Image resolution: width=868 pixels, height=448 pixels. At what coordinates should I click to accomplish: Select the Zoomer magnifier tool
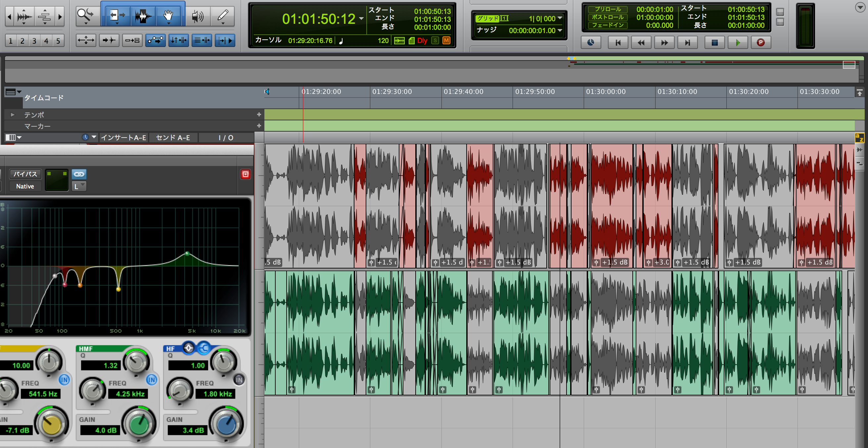[x=86, y=16]
